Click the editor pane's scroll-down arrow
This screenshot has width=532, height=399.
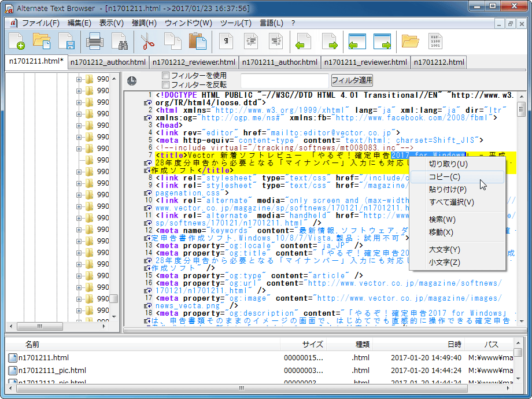(521, 321)
